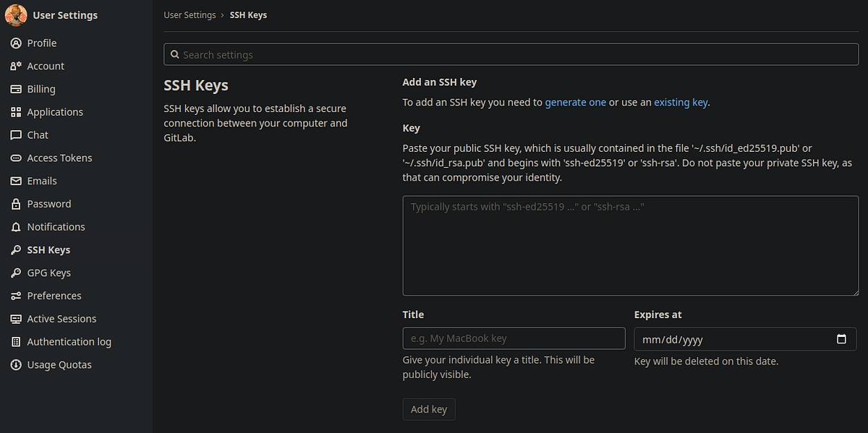This screenshot has width=868, height=433.
Task: Open the existing key link
Action: 680,102
